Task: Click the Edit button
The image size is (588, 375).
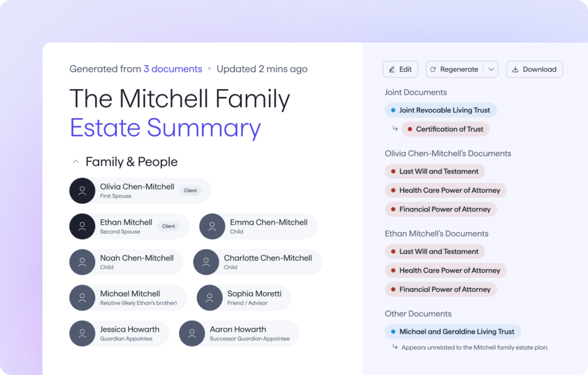Action: tap(400, 69)
